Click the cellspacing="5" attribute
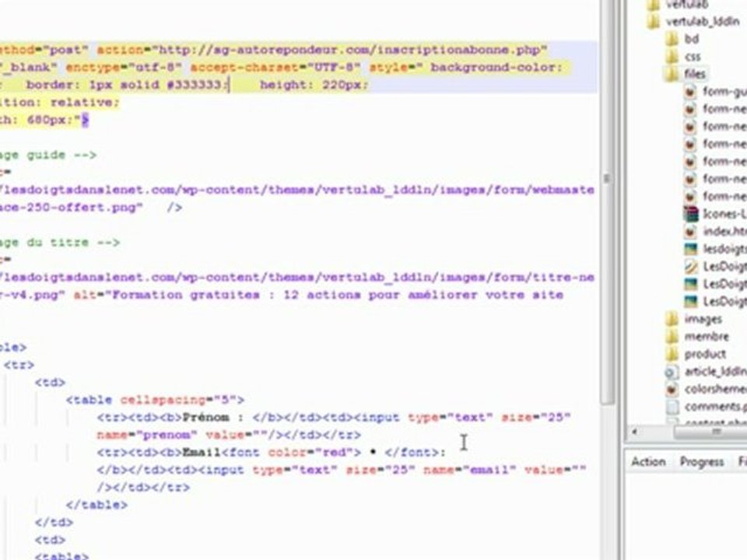This screenshot has height=560, width=747. [x=179, y=400]
